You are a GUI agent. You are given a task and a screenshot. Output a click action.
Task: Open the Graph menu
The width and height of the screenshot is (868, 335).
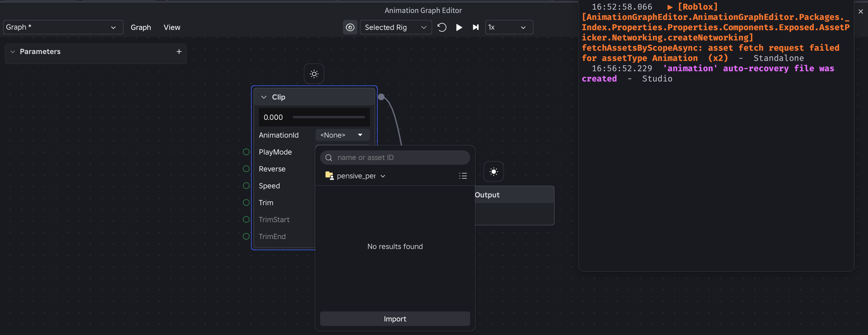(x=140, y=27)
